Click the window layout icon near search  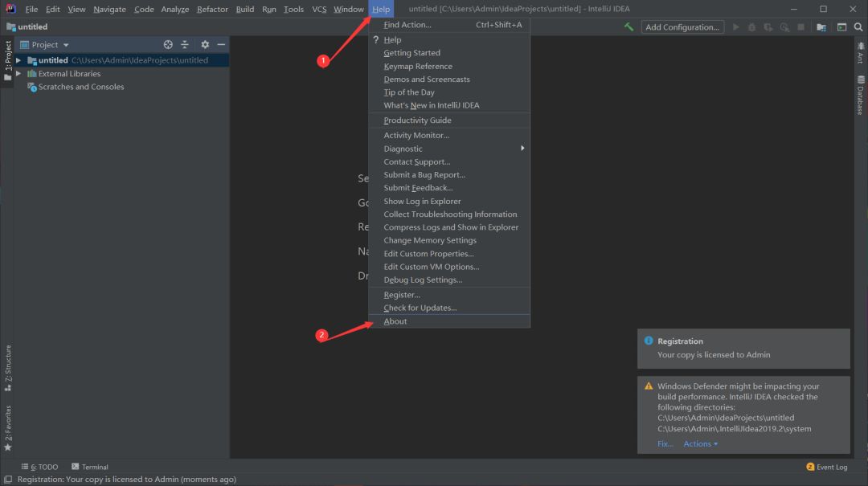[841, 27]
